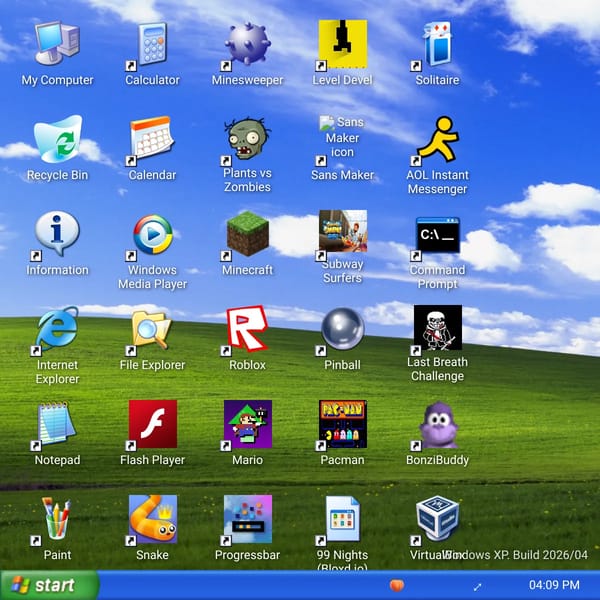600x600 pixels.
Task: Select the Roblox icon
Action: tap(248, 329)
